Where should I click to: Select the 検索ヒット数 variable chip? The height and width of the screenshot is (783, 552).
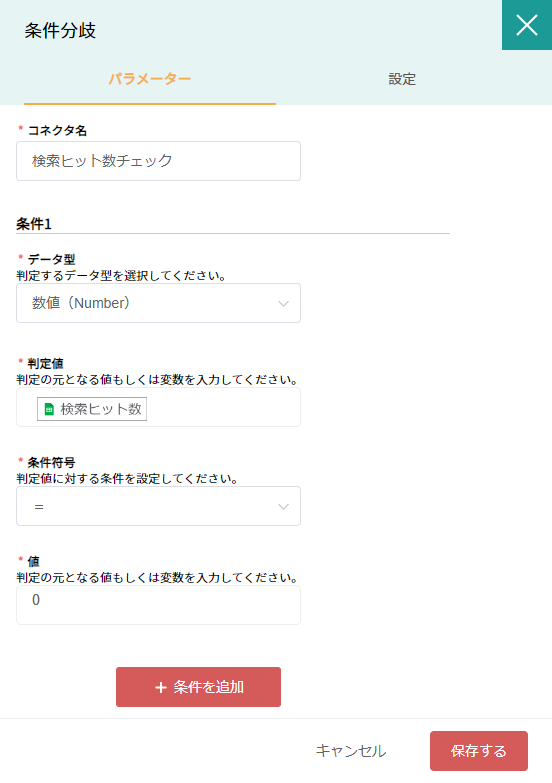click(x=92, y=409)
